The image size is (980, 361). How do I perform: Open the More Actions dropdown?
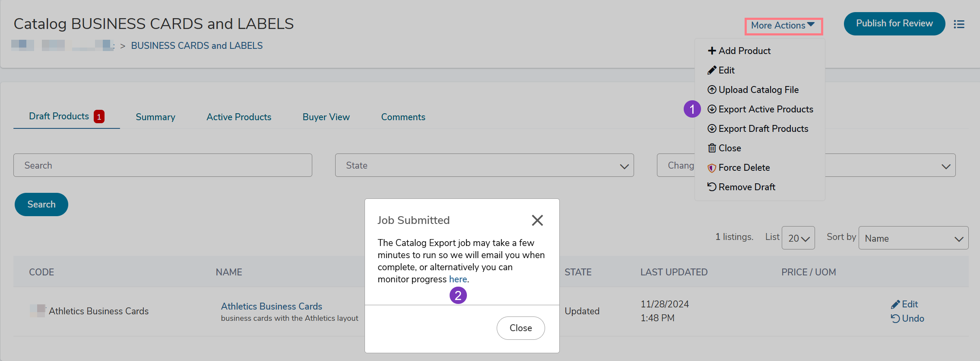coord(783,26)
